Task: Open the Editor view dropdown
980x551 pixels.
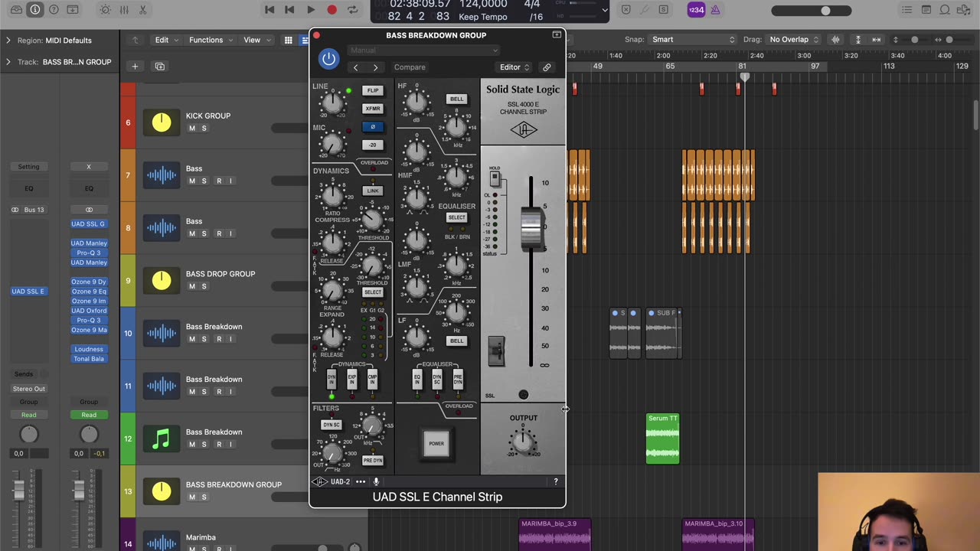Action: click(514, 67)
